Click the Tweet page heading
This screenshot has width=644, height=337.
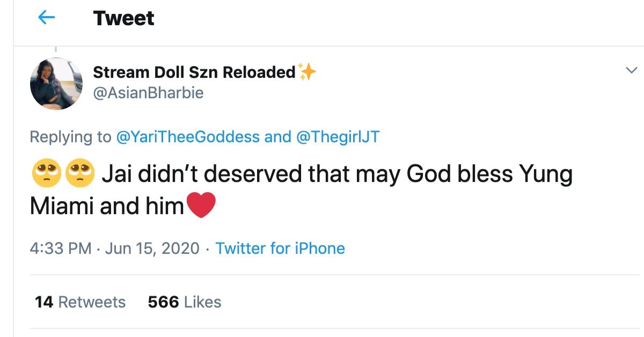[123, 18]
